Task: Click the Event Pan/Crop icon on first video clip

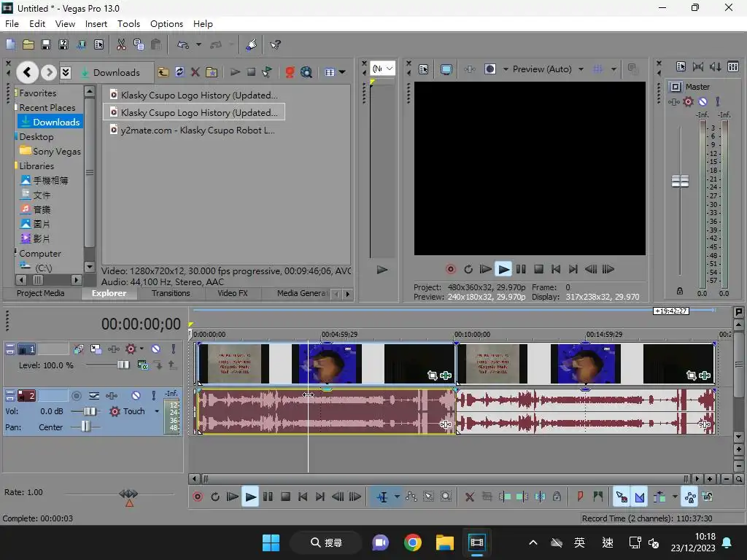Action: 432,376
